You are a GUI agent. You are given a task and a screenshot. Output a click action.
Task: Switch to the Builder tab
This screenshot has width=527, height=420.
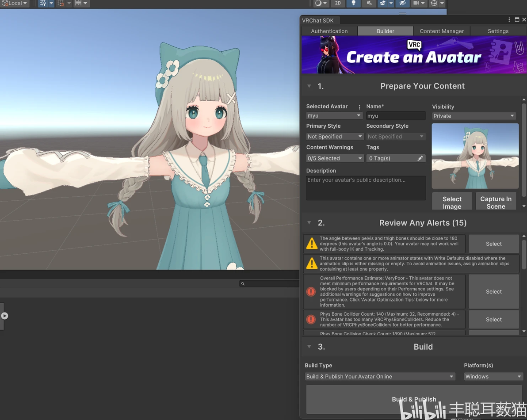pos(385,31)
